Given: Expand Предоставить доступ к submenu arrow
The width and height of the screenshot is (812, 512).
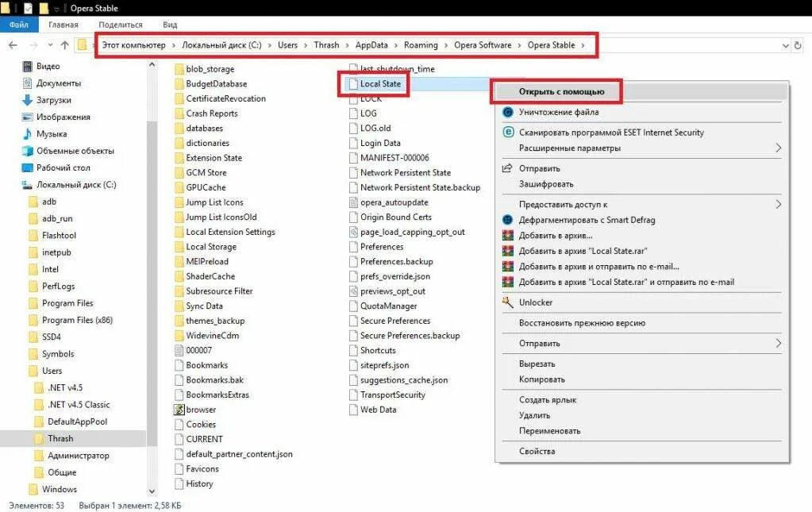Looking at the screenshot, I should click(x=779, y=205).
